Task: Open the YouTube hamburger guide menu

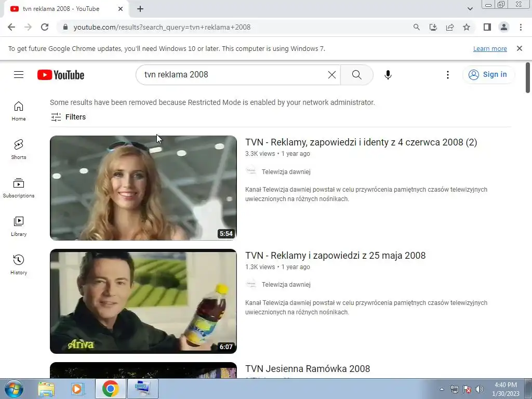Action: coord(19,75)
